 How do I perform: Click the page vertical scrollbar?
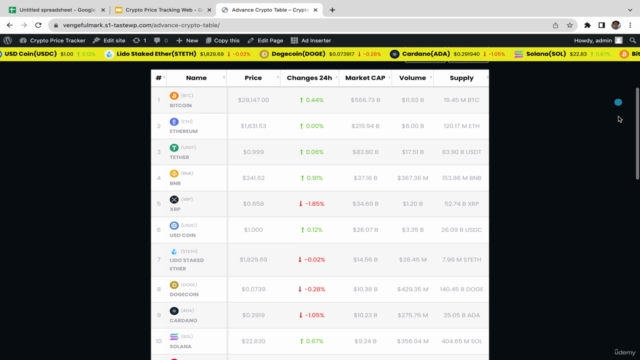(637, 133)
